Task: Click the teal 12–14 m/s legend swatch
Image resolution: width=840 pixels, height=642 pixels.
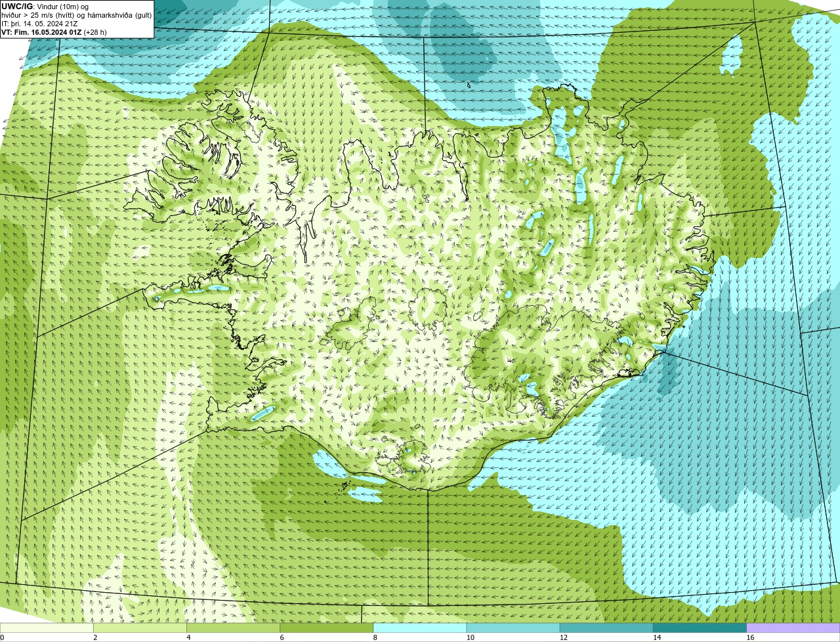Action: point(606,628)
